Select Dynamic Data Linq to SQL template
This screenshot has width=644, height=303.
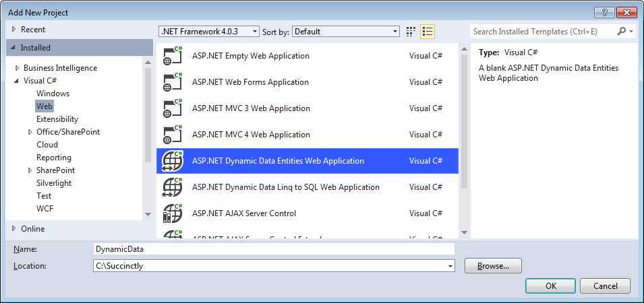[x=308, y=187]
